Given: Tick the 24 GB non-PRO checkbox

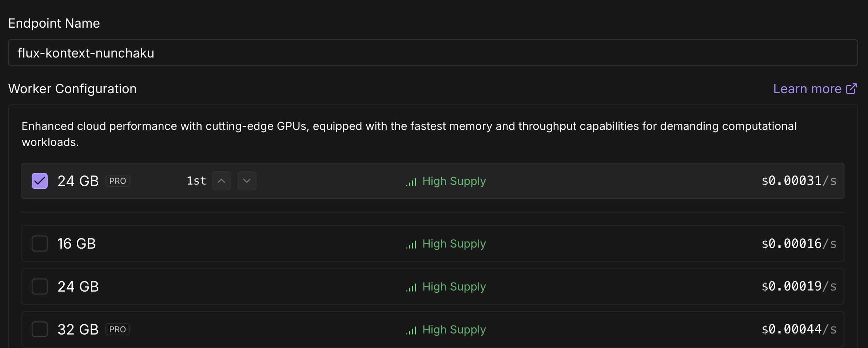Looking at the screenshot, I should click(x=40, y=286).
